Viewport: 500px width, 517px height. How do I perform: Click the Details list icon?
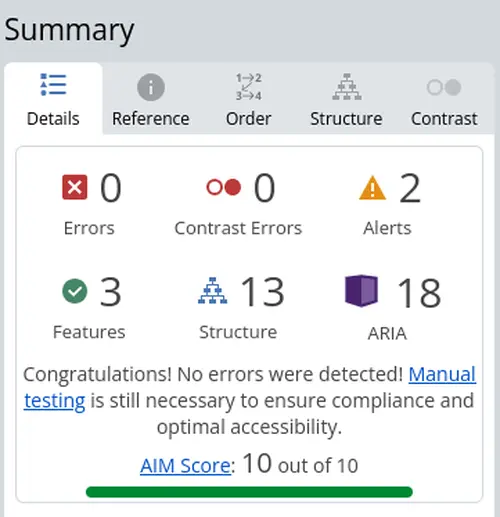pyautogui.click(x=53, y=84)
